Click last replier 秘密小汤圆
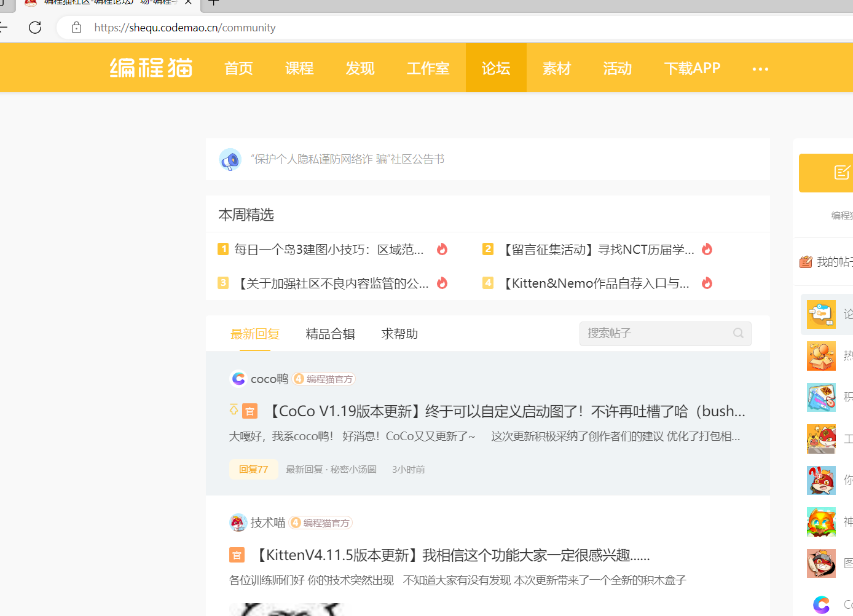The height and width of the screenshot is (616, 853). click(x=353, y=469)
